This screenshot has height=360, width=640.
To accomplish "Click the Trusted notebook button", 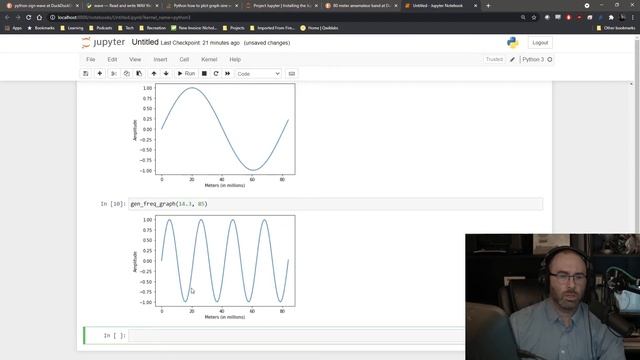I will click(494, 60).
